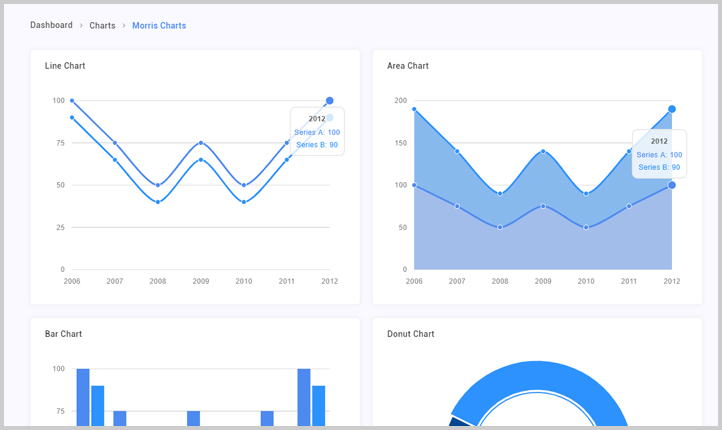Open the Dashboard breadcrumb link
This screenshot has width=722, height=430.
click(x=51, y=25)
